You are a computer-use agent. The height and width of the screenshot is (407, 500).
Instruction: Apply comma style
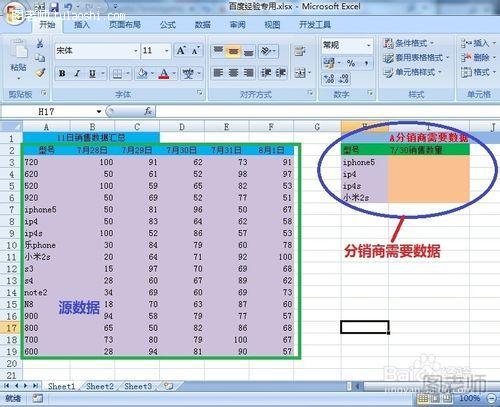(x=366, y=63)
